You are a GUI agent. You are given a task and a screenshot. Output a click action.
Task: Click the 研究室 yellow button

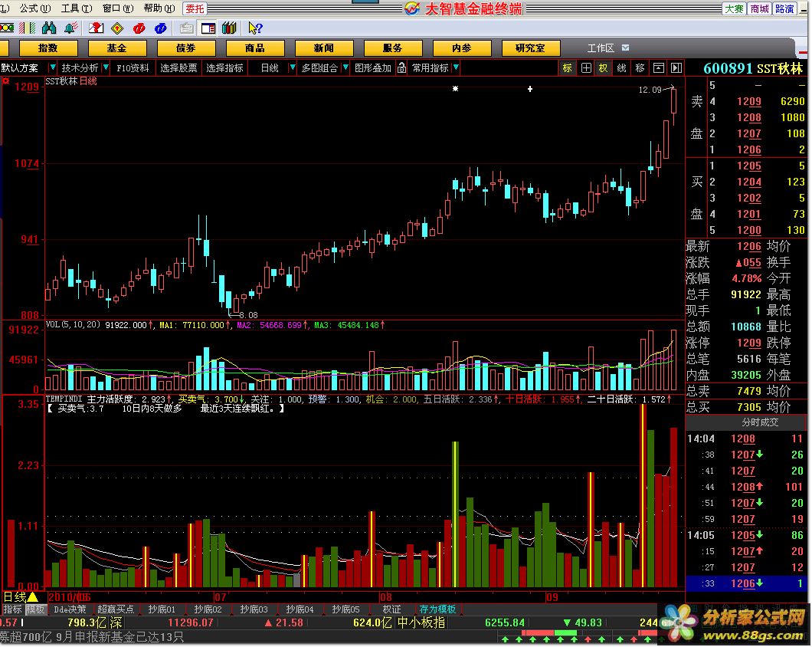[x=530, y=48]
